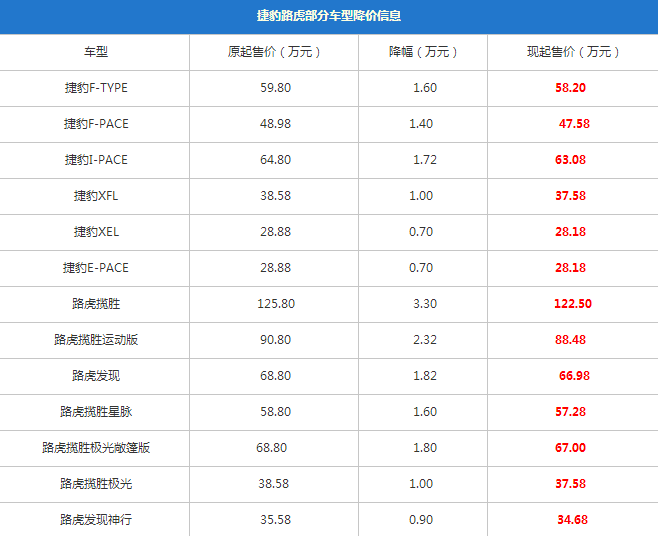Click the 路虎发现 model name cell
658x536 pixels.
(96, 376)
